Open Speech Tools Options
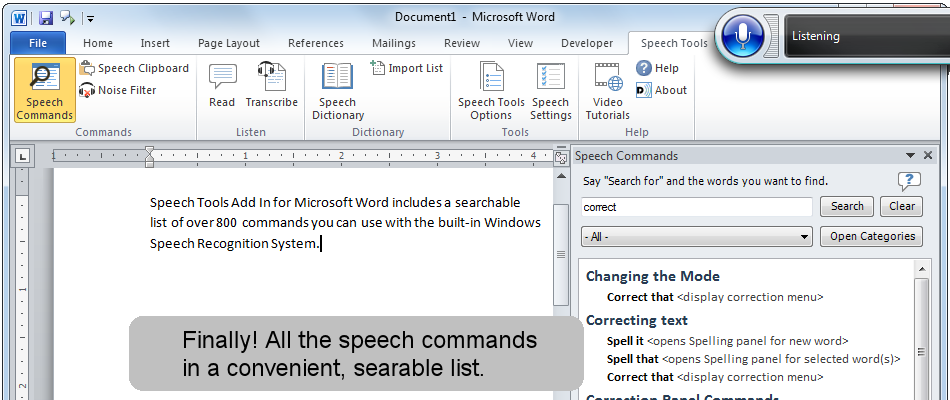950x400 pixels. (491, 91)
